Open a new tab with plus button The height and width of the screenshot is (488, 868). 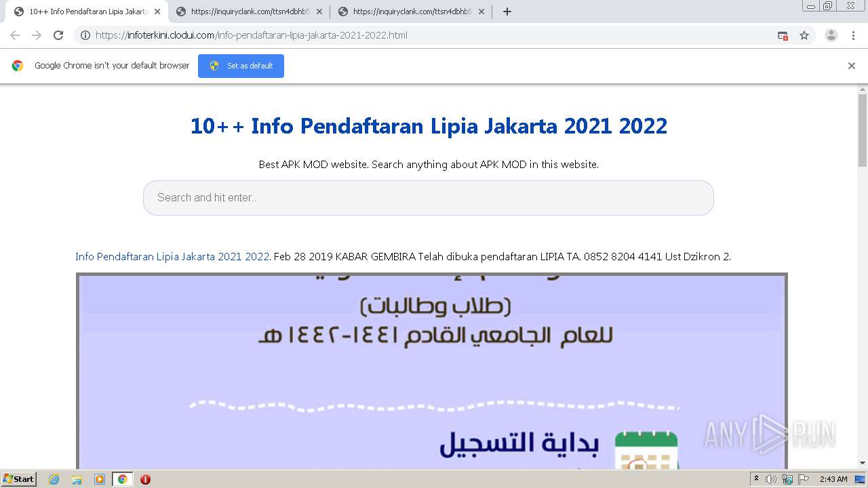[x=507, y=12]
